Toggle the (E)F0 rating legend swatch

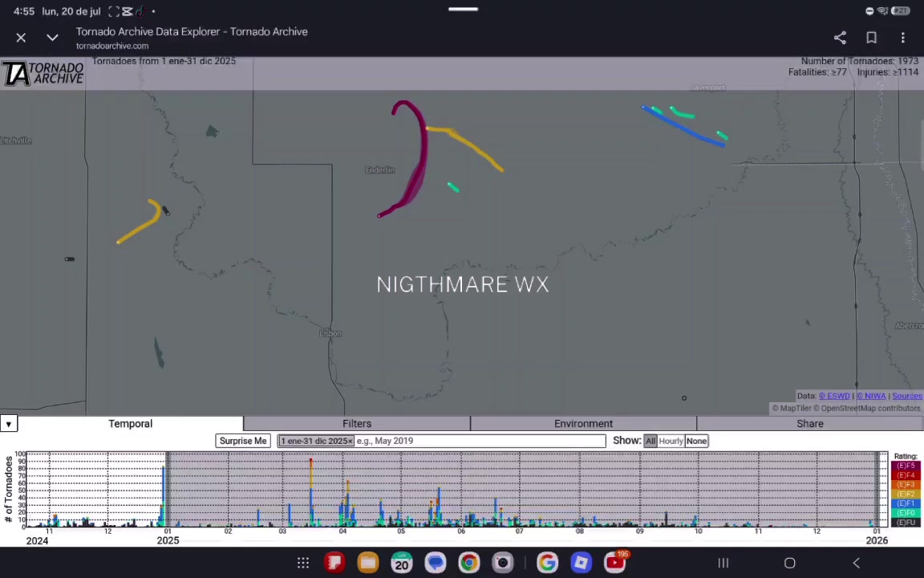click(x=906, y=513)
